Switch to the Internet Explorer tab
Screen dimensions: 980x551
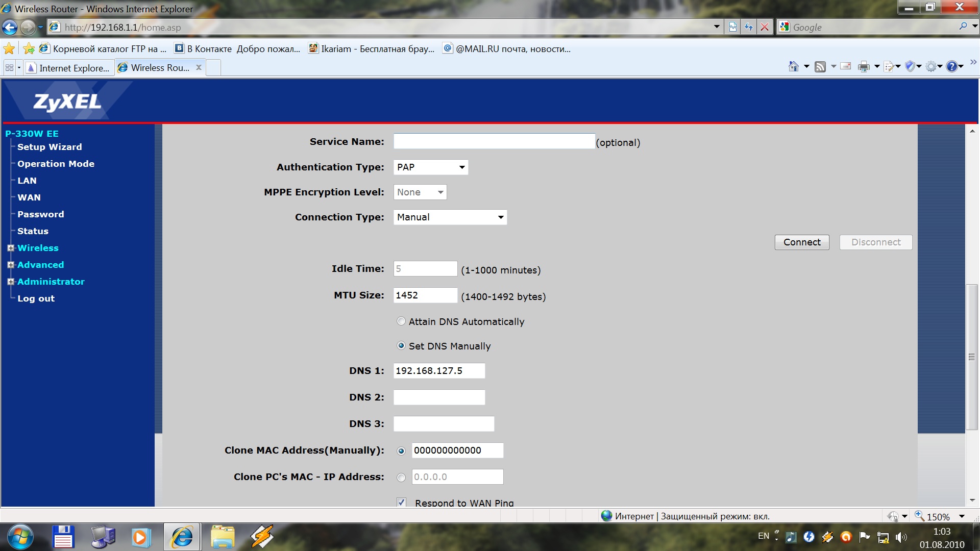[68, 68]
